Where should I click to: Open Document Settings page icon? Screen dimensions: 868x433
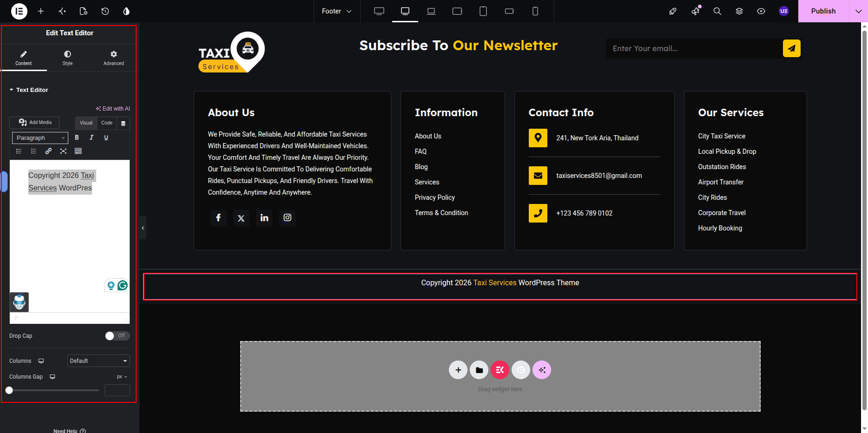84,11
